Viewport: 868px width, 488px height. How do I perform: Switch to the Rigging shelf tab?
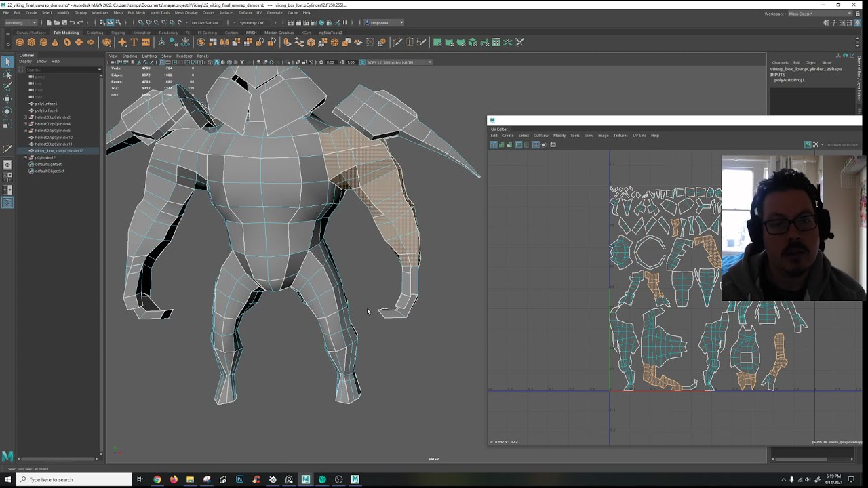pyautogui.click(x=119, y=33)
